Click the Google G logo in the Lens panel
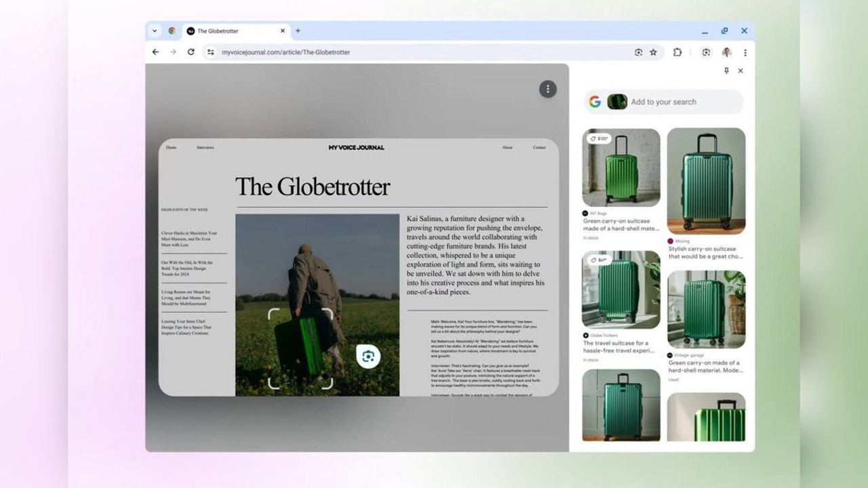The height and width of the screenshot is (488, 868). pyautogui.click(x=595, y=102)
